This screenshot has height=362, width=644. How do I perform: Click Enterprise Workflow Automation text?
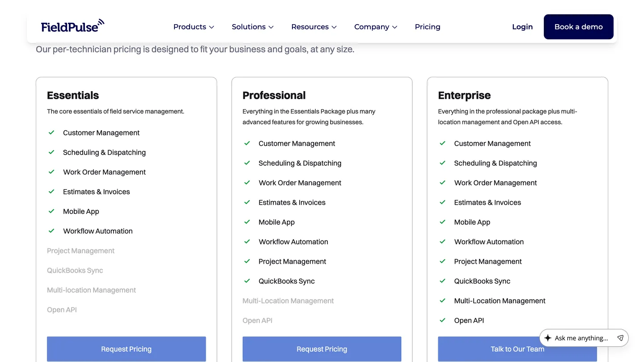click(x=489, y=242)
